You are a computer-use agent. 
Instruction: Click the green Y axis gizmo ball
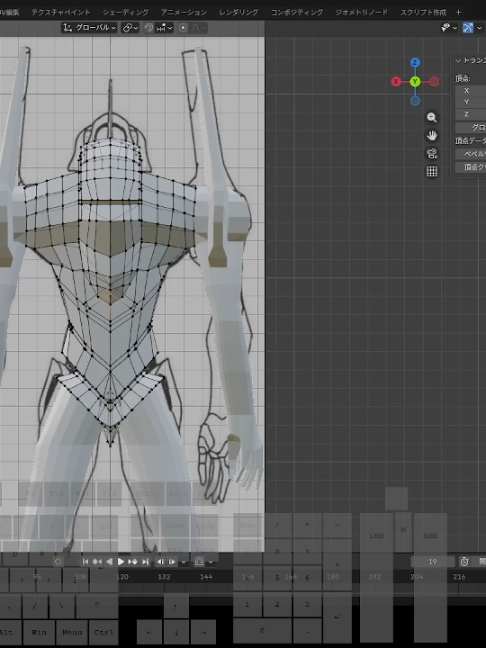[x=415, y=81]
